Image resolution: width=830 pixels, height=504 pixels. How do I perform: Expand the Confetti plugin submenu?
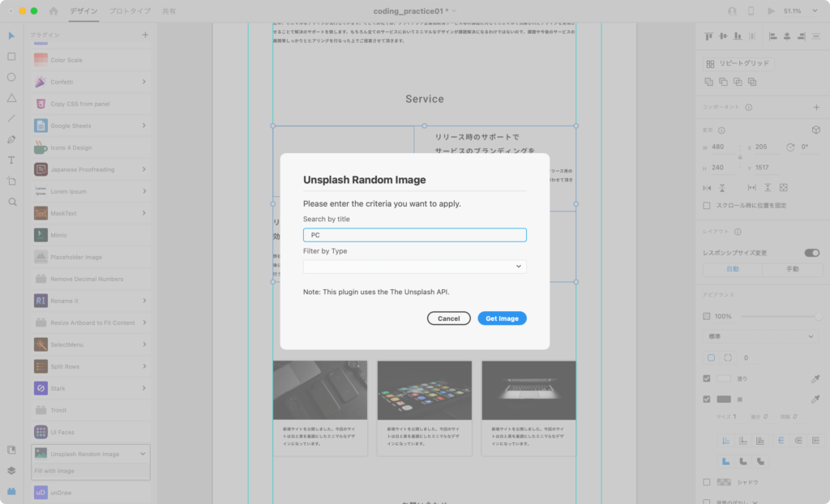pos(144,82)
